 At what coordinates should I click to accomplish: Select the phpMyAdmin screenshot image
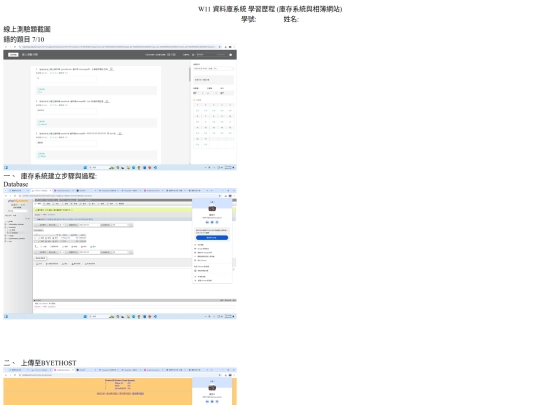(120, 254)
